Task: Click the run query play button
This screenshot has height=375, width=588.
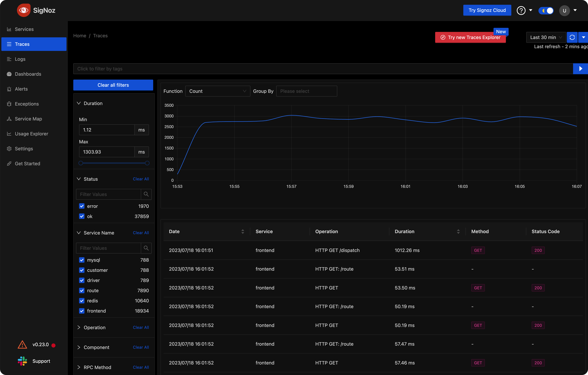Action: pyautogui.click(x=580, y=69)
